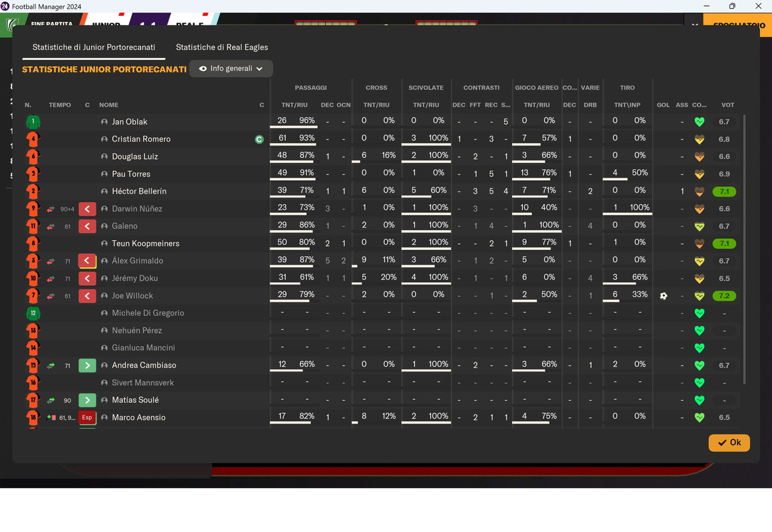Click the player list vertical scrollbar

[744, 249]
